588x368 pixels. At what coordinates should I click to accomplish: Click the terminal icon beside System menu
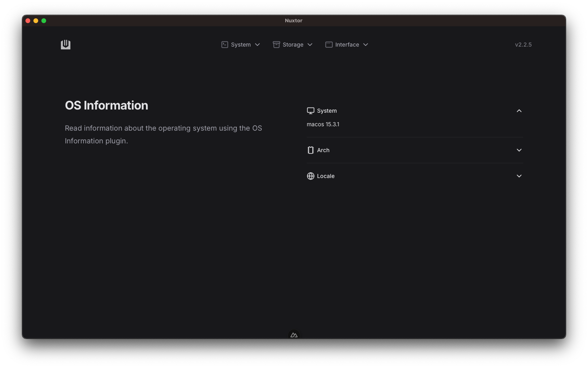tap(225, 45)
